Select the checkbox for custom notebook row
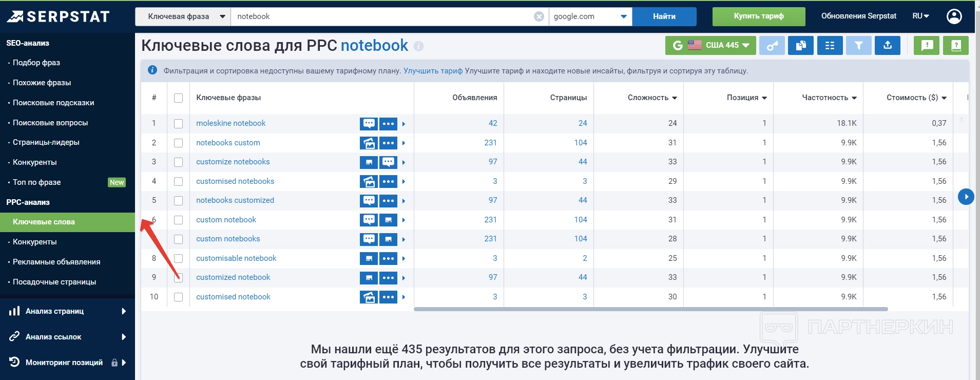The width and height of the screenshot is (980, 380). pos(179,220)
